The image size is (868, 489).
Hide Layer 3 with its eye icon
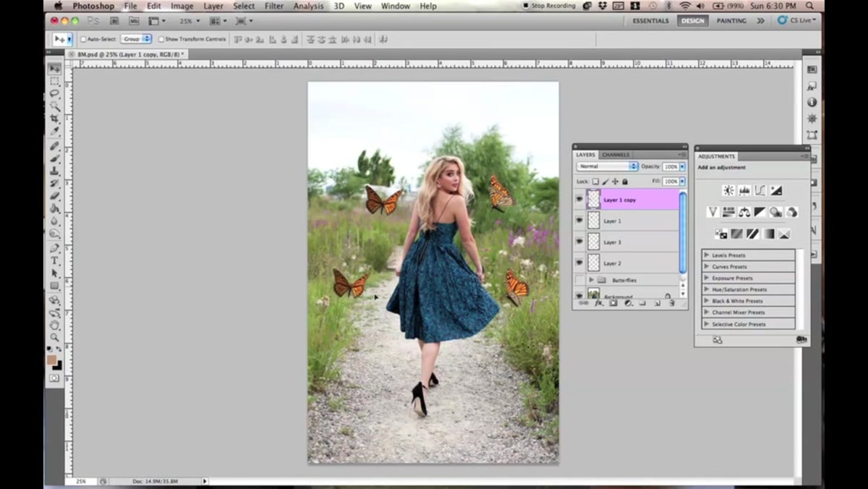coord(579,242)
